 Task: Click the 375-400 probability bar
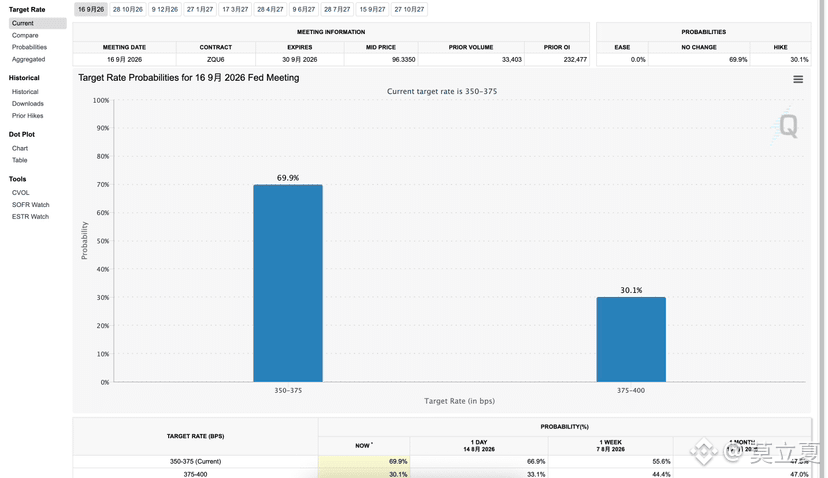pos(631,340)
